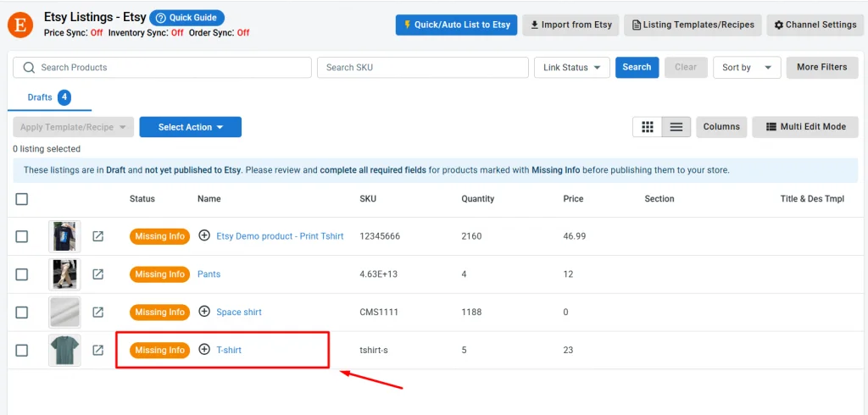
Task: Click the Space shirt product thumbnail
Action: click(x=64, y=313)
